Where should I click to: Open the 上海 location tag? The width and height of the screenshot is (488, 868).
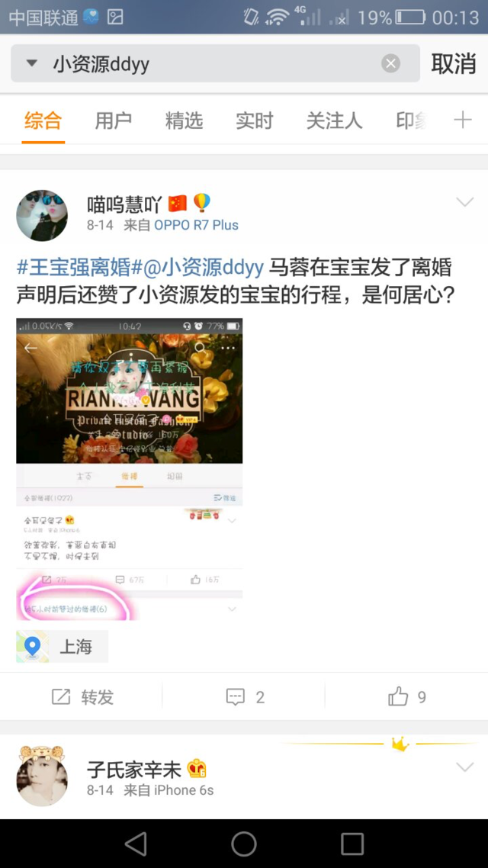point(62,646)
